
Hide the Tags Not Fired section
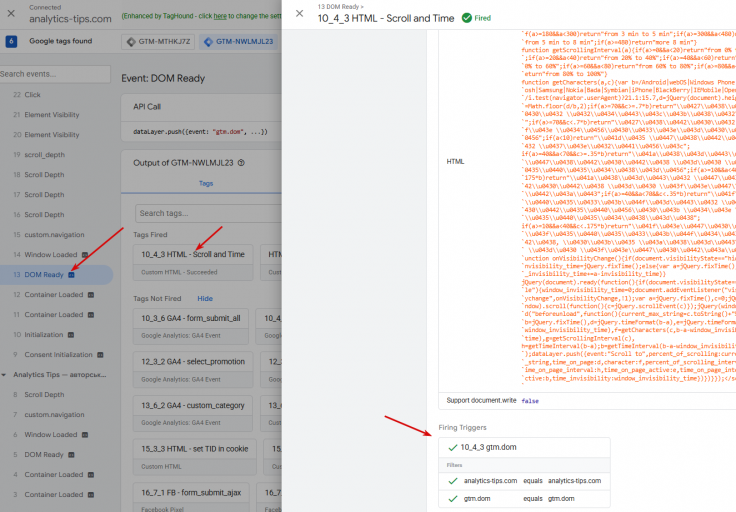(205, 298)
